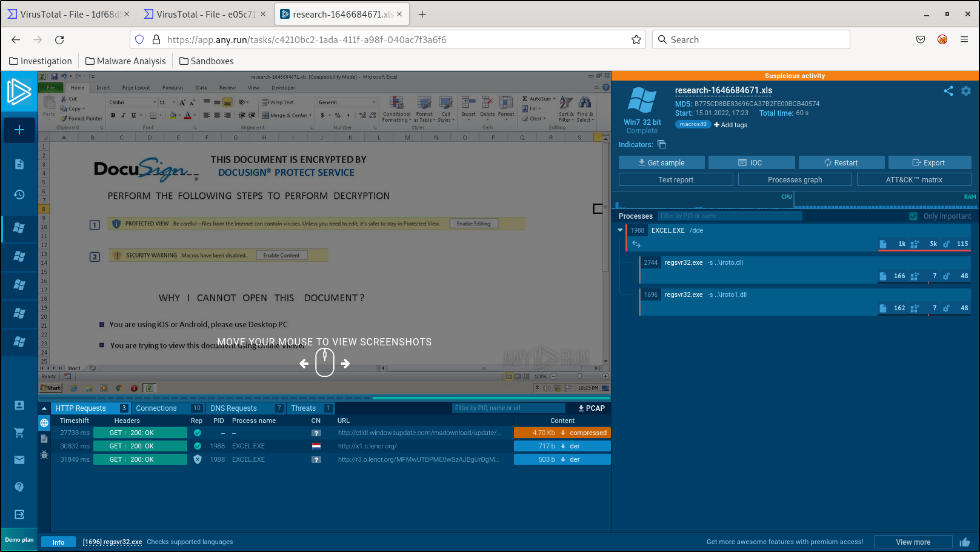
Task: Reload the page in the browser
Action: click(59, 39)
